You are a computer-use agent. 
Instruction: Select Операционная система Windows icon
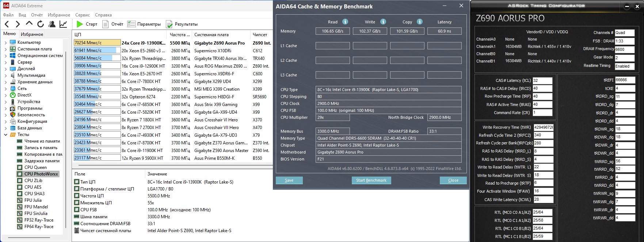pyautogui.click(x=13, y=56)
